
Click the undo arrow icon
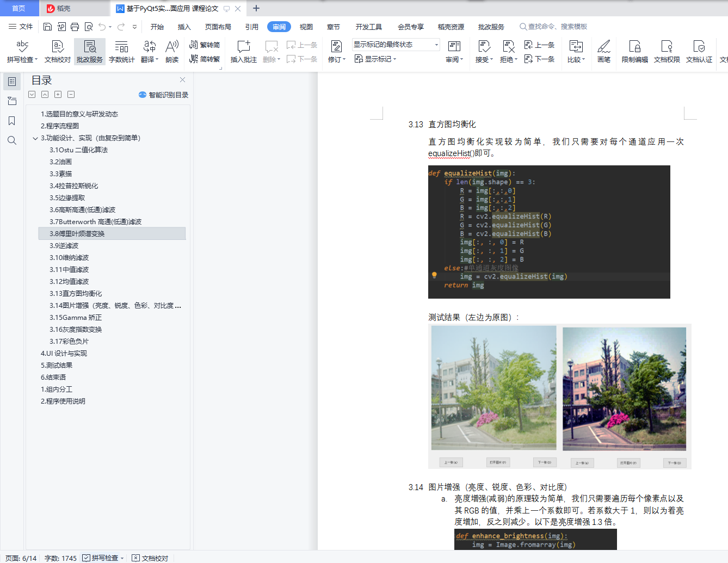coord(102,27)
